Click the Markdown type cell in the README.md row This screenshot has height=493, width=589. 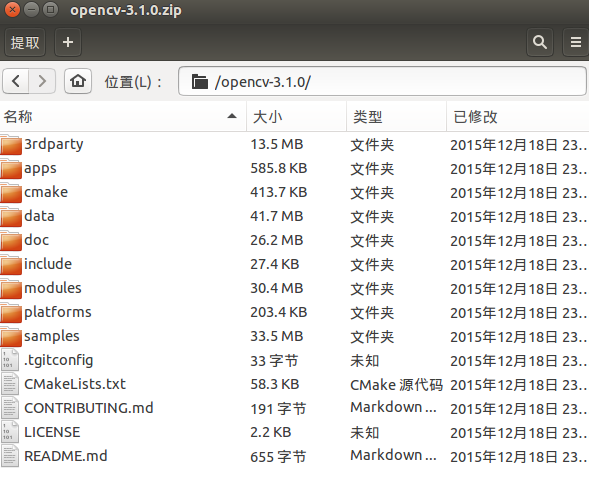(x=393, y=455)
